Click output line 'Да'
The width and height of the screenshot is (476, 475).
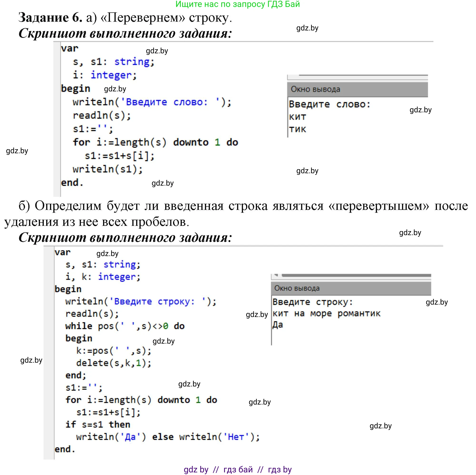pos(278,325)
